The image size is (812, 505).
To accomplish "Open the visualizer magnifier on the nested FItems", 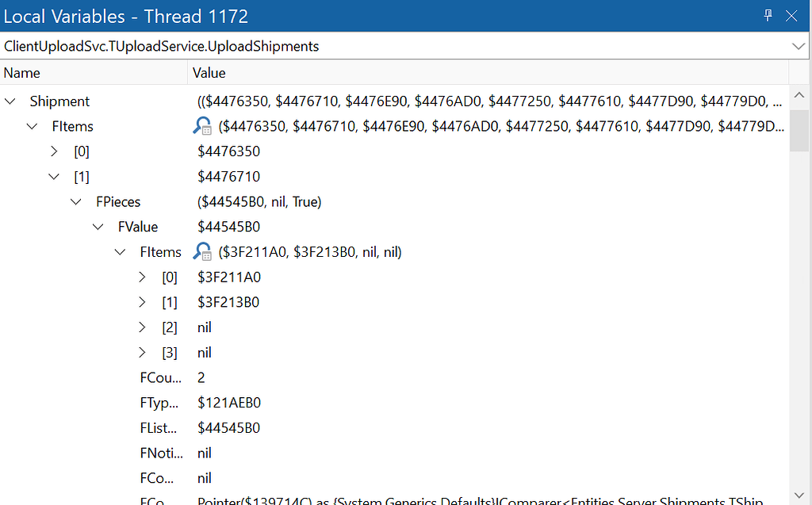I will (202, 251).
